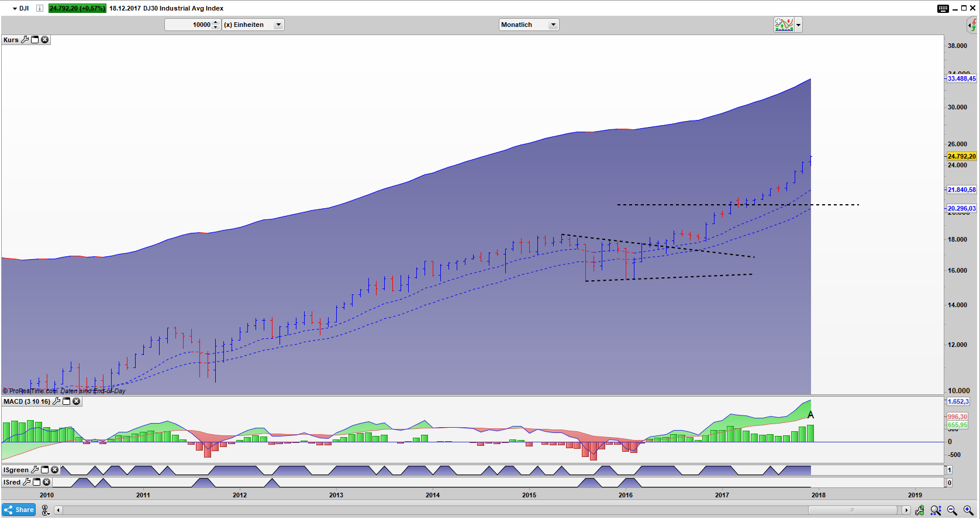
Task: Open the virtual keyboard icon
Action: tap(943, 8)
